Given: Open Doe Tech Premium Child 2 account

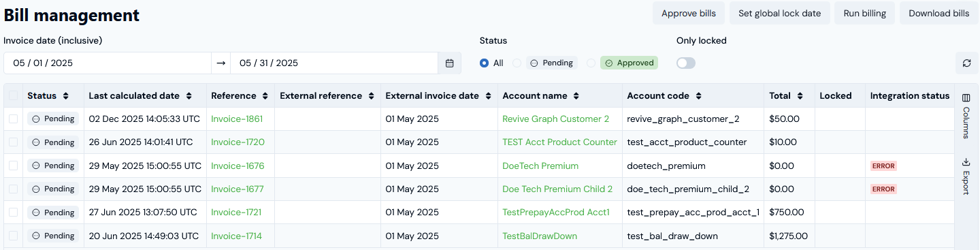Looking at the screenshot, I should click(557, 189).
